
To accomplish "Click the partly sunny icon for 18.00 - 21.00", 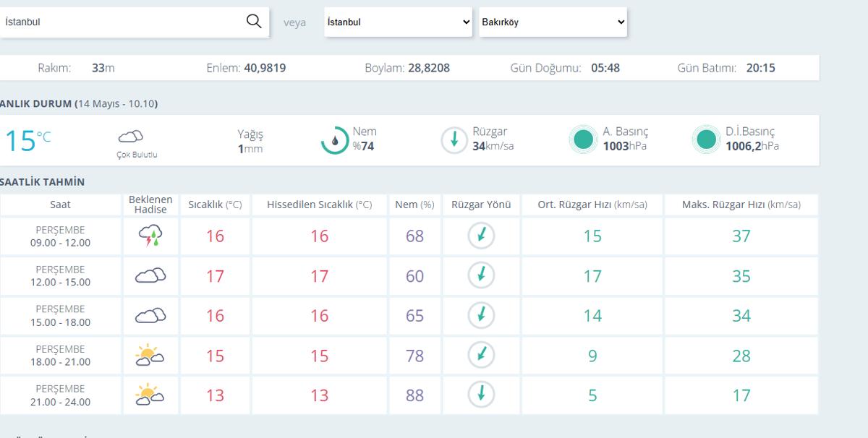I will 150,355.
